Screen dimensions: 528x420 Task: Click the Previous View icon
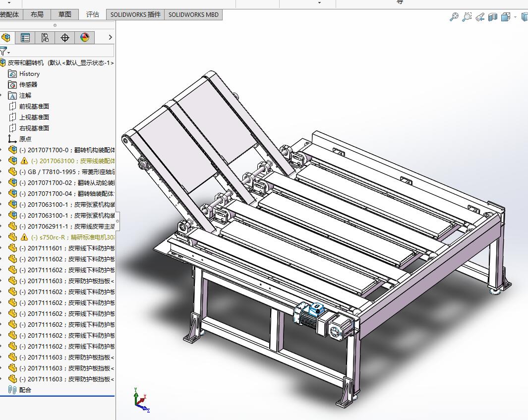pos(480,16)
